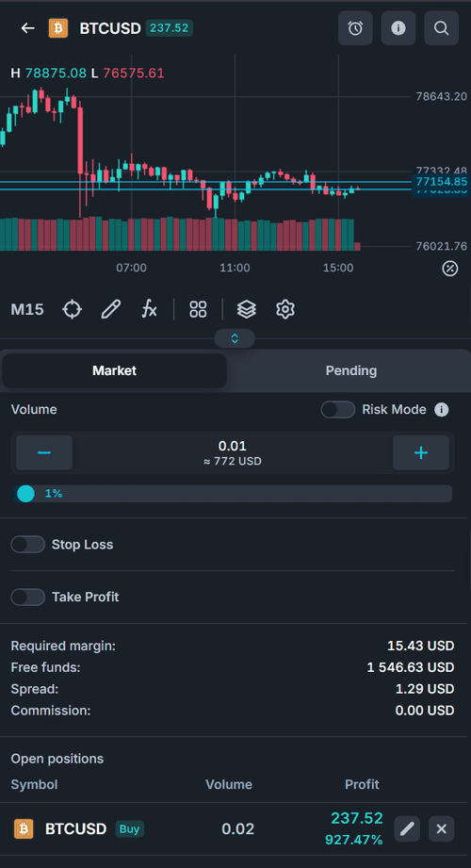Select the crosshair cursor tool

(x=72, y=309)
